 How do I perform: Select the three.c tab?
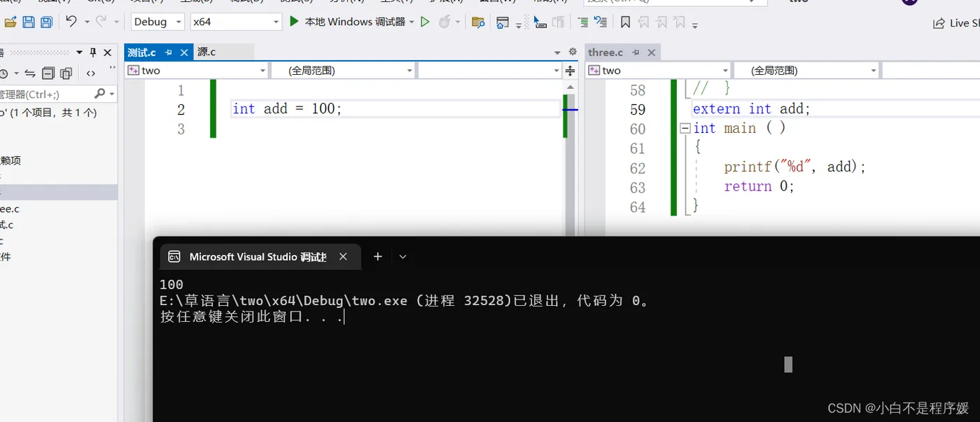(605, 52)
